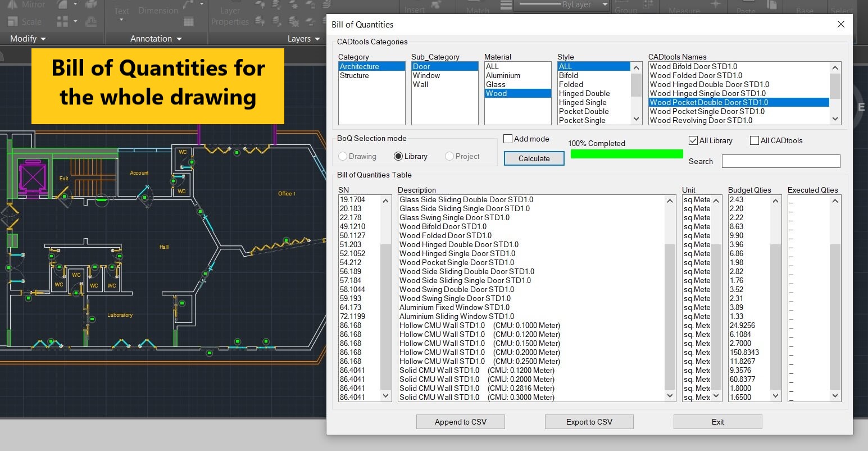Click the Export to CSV button
Screen dimensions: 868x451
[x=589, y=422]
